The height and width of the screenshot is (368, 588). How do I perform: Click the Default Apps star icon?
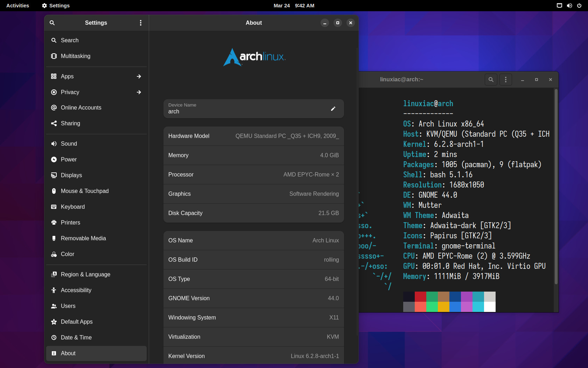point(54,322)
